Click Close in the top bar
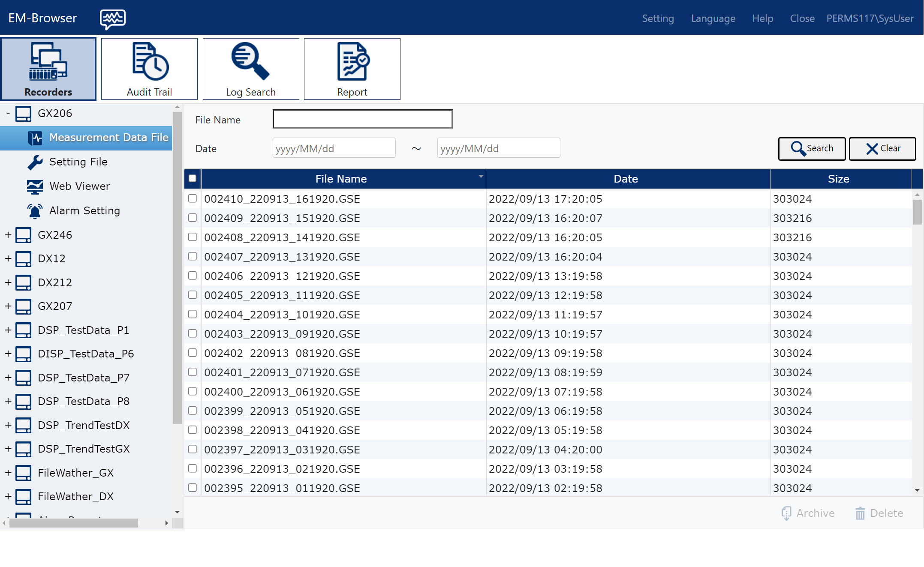 point(802,18)
